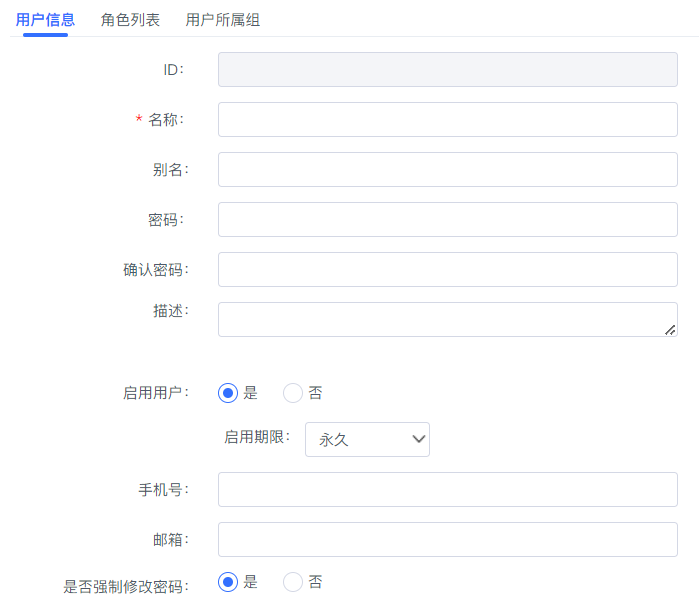The width and height of the screenshot is (699, 602).
Task: Focus the 密码 input field
Action: coord(448,219)
